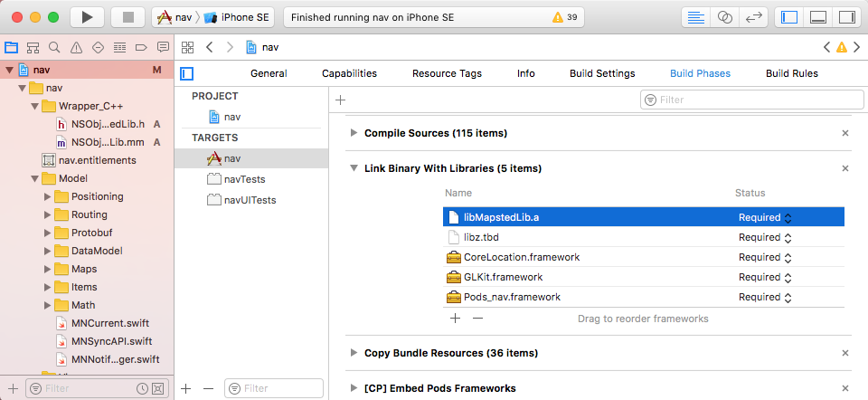
Task: Click the Run (play) button
Action: tap(87, 17)
